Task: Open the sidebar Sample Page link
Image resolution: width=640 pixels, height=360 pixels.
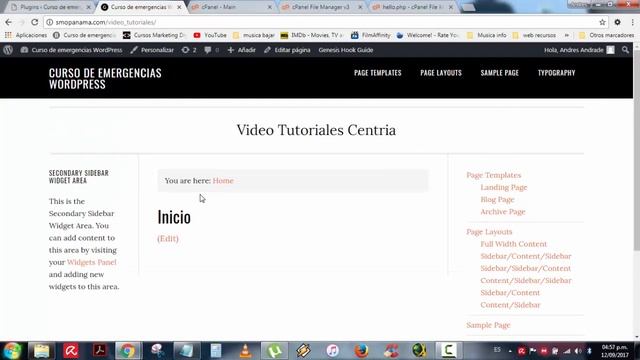Action: 488,325
